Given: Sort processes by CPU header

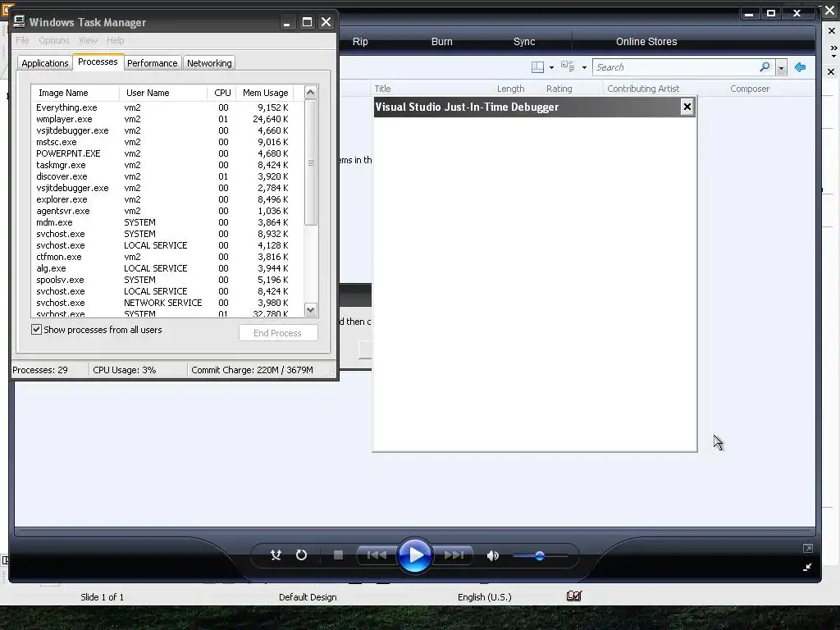Looking at the screenshot, I should pyautogui.click(x=221, y=93).
